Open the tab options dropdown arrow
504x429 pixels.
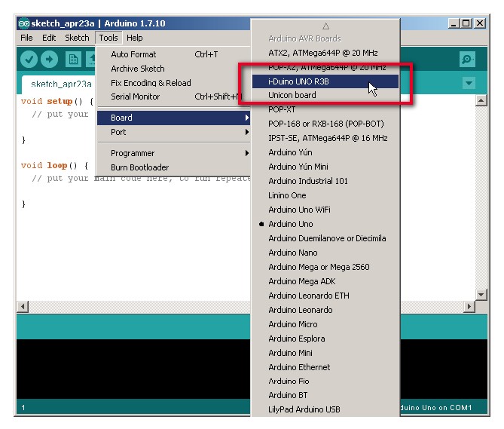click(x=469, y=83)
